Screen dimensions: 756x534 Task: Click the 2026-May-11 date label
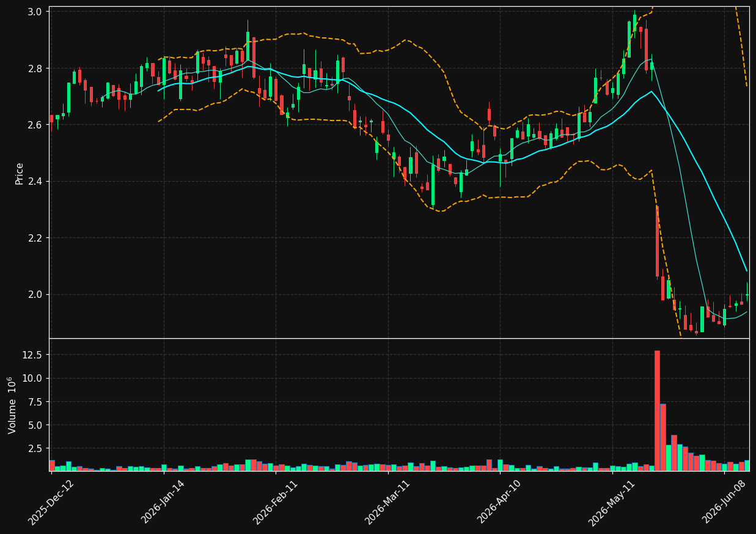point(612,503)
